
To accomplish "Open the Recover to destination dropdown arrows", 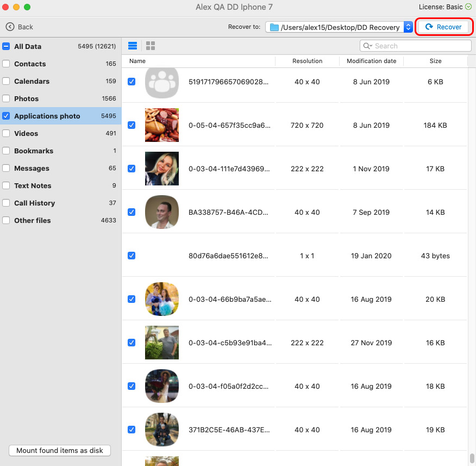I will [x=408, y=27].
